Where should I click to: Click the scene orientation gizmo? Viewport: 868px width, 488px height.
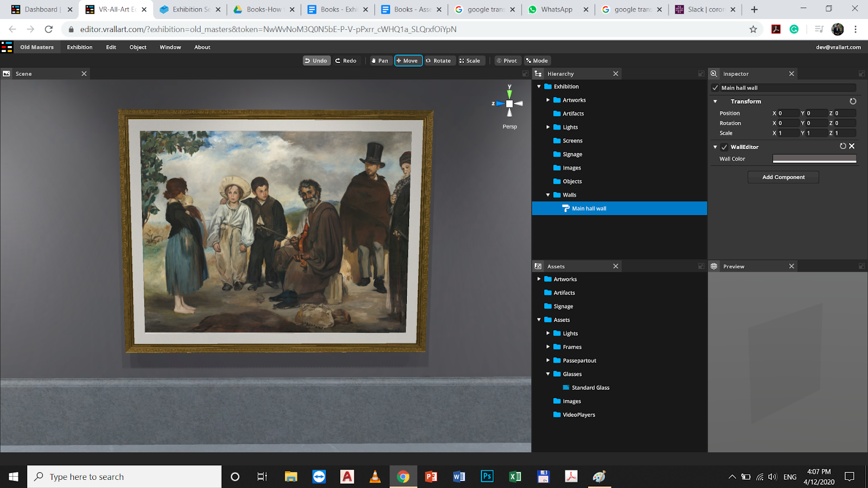click(509, 103)
